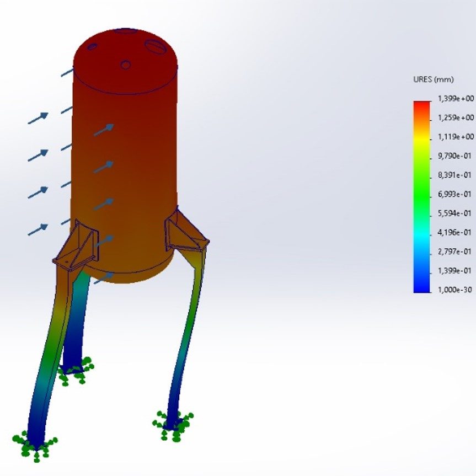Screen dimensions: 476x476
Task: Click the oval slot on the tank top
Action: click(x=154, y=46)
